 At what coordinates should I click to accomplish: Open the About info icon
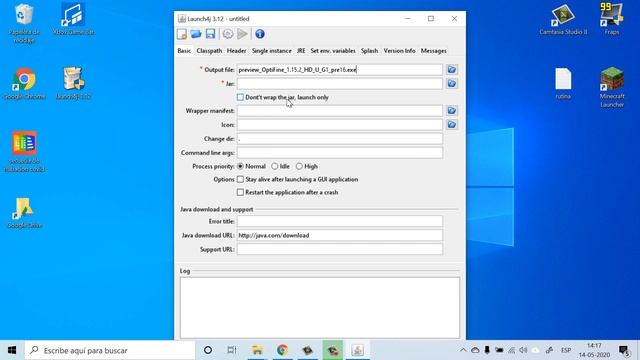tap(260, 34)
